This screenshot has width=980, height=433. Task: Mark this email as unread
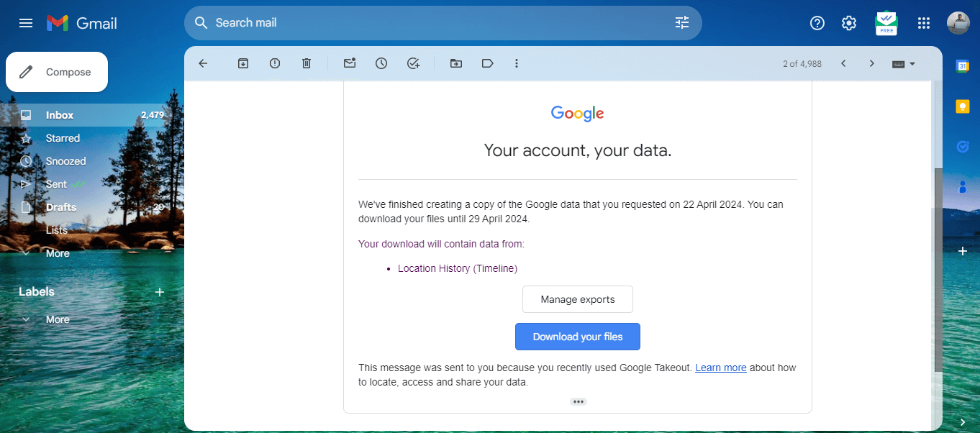[x=349, y=63]
